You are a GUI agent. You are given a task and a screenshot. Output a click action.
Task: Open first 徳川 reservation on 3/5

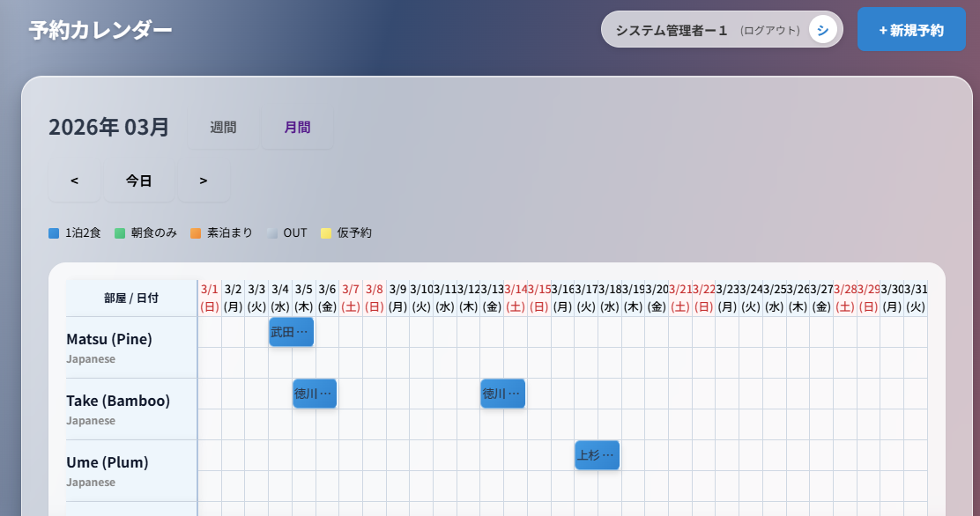[x=315, y=394]
